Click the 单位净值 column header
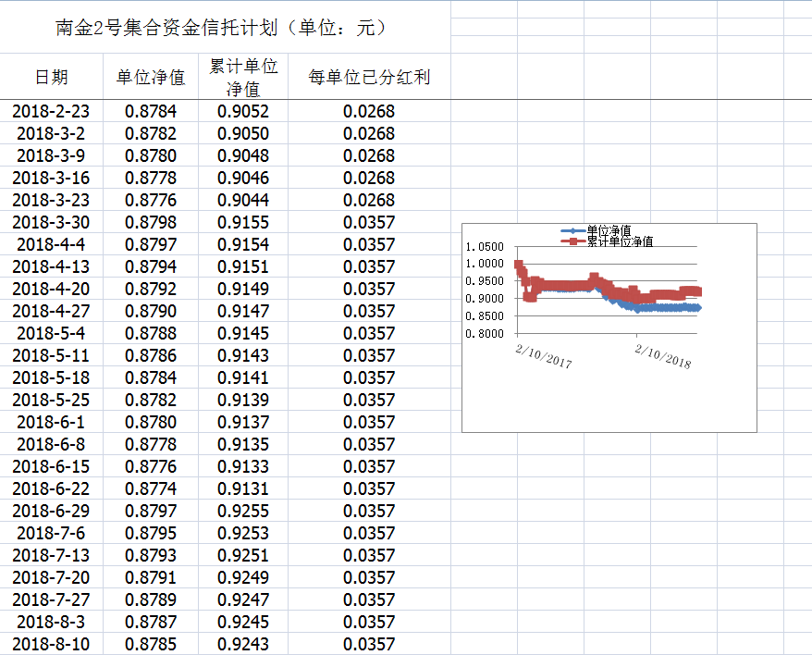The width and height of the screenshot is (812, 655). 151,77
